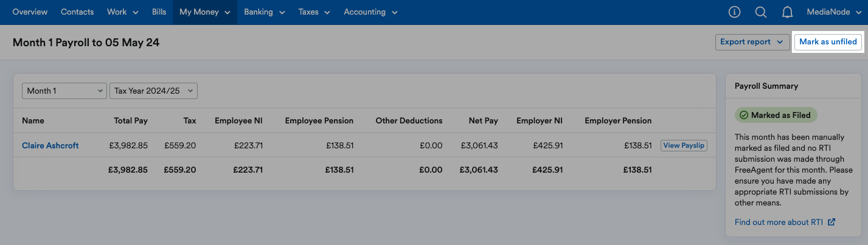Click the Employer NI column header

540,120
